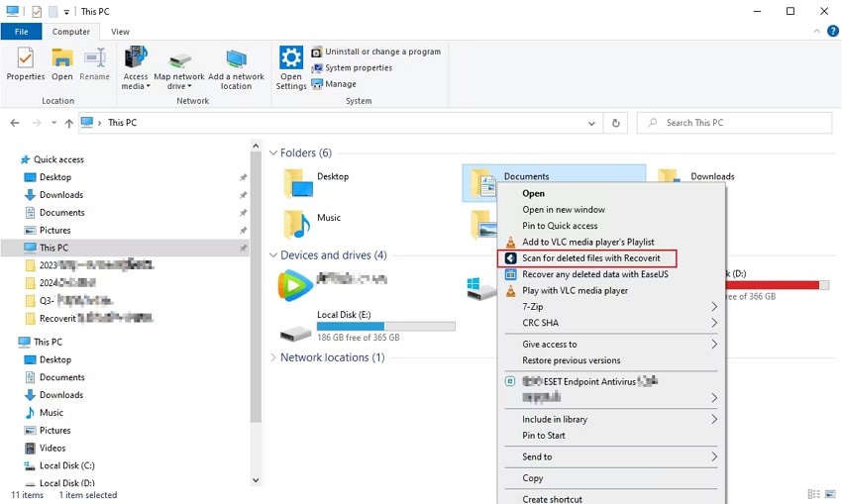Open the File tab

click(x=22, y=32)
